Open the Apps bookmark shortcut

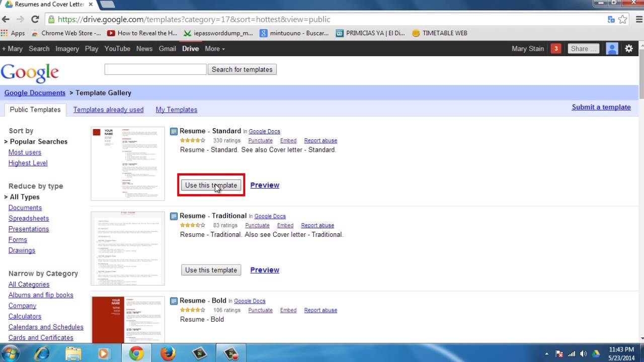click(x=13, y=33)
